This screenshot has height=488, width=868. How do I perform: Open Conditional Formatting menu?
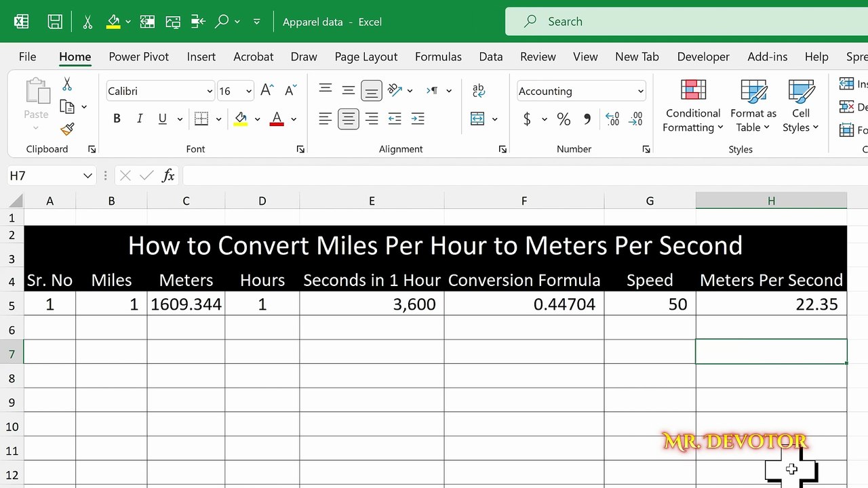(x=693, y=106)
